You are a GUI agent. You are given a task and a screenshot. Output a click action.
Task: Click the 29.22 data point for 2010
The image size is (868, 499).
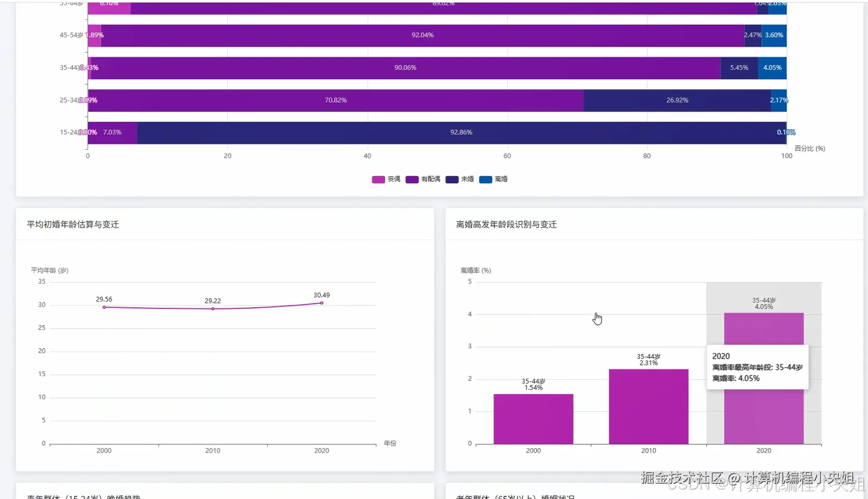pyautogui.click(x=213, y=309)
